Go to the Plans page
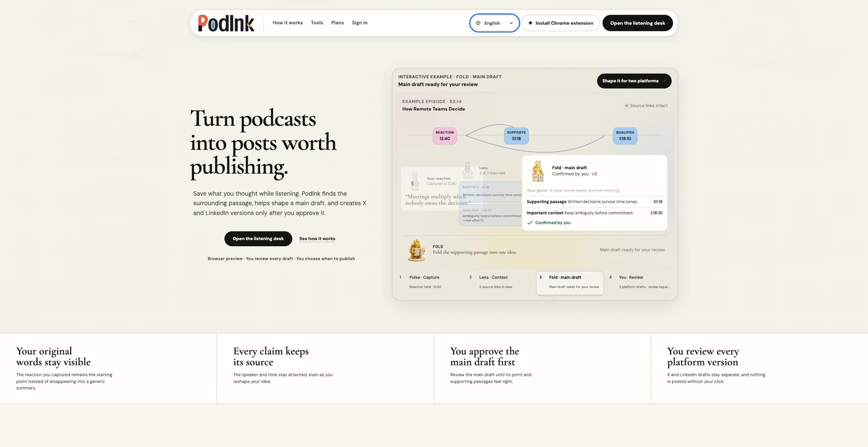This screenshot has height=447, width=868. [x=337, y=23]
